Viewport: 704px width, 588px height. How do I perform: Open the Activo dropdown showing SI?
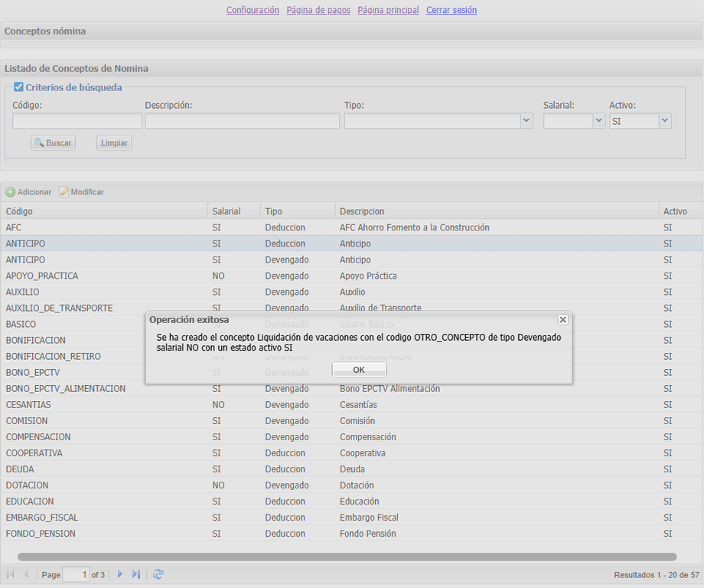tap(664, 121)
